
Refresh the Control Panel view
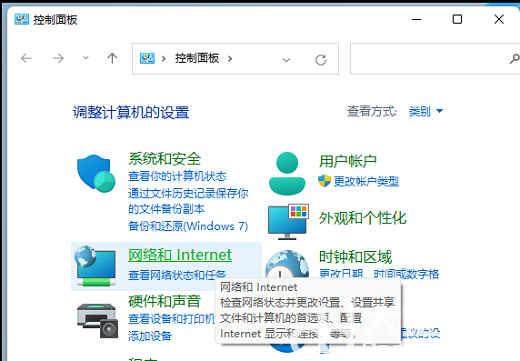(321, 60)
